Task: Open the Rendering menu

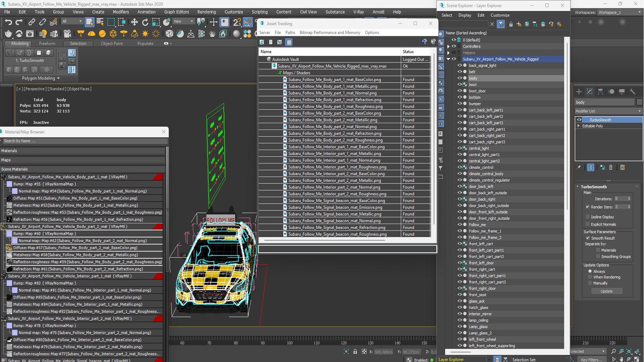Action: [207, 12]
